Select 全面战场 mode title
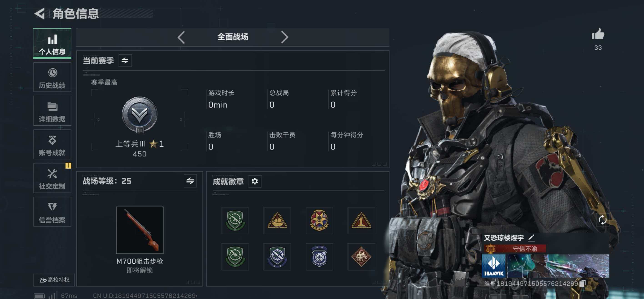 [232, 37]
